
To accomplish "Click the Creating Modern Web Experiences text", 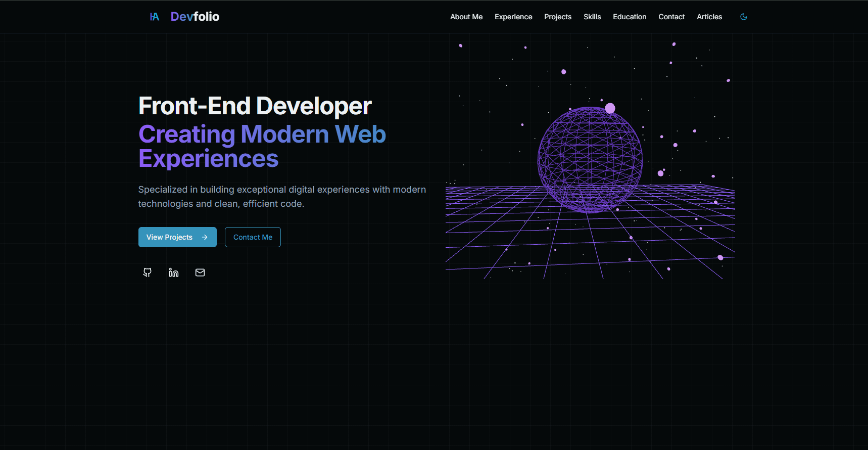I will [262, 146].
